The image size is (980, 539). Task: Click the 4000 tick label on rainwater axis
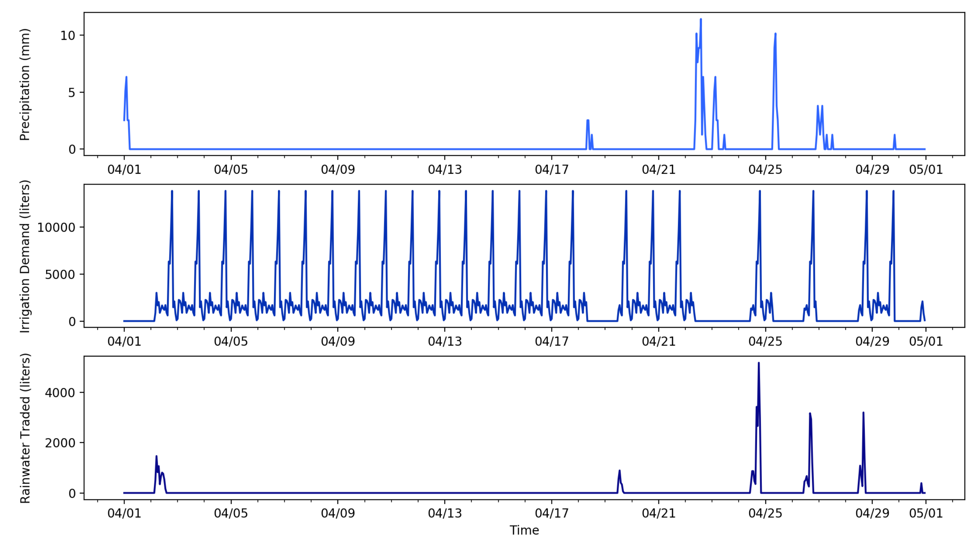click(x=60, y=393)
